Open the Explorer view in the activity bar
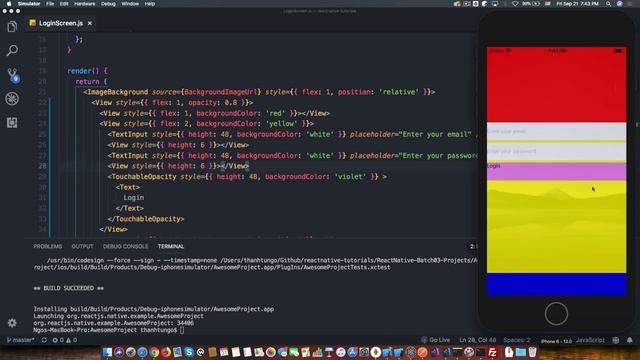This screenshot has width=640, height=360. coord(12,27)
